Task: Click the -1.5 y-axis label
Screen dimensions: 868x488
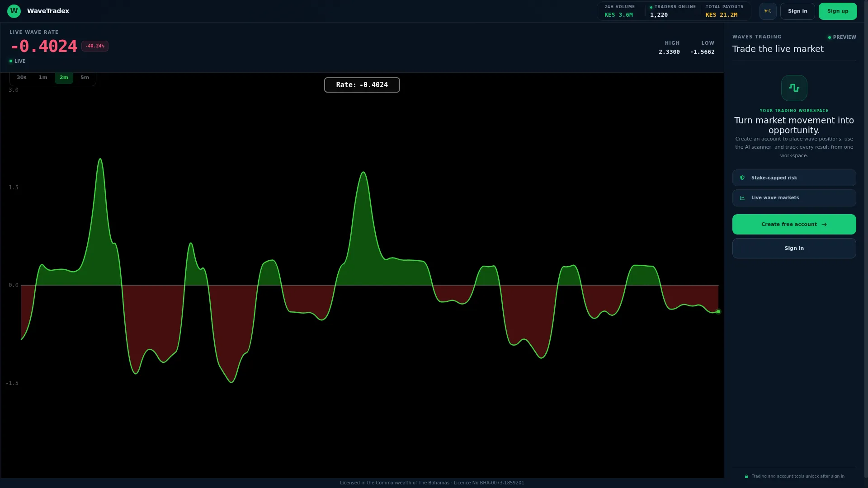Action: pos(12,383)
